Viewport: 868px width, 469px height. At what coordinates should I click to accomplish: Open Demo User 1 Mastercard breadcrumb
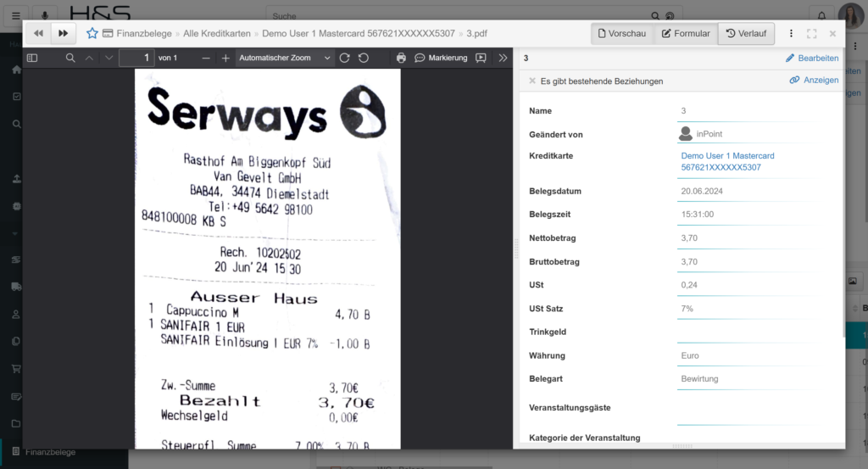359,34
